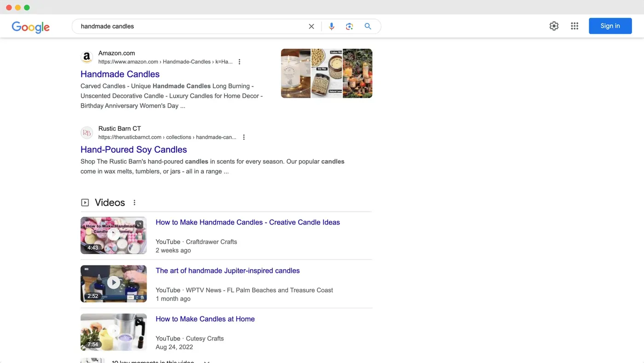Click the Amazon.com site name
The width and height of the screenshot is (644, 363).
[116, 53]
